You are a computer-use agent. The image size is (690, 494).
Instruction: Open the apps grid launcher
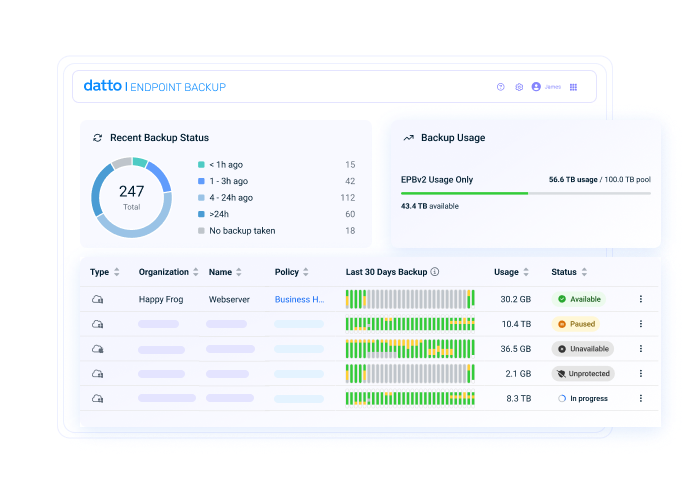coord(573,87)
